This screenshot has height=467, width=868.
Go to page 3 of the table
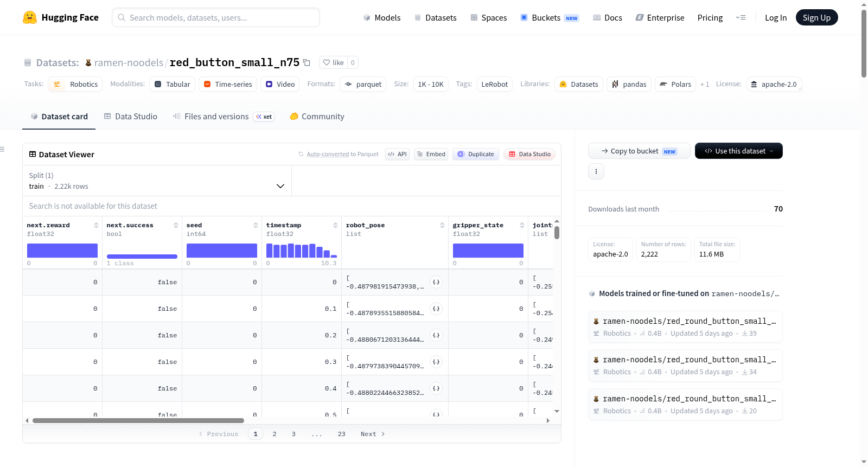[x=293, y=434]
